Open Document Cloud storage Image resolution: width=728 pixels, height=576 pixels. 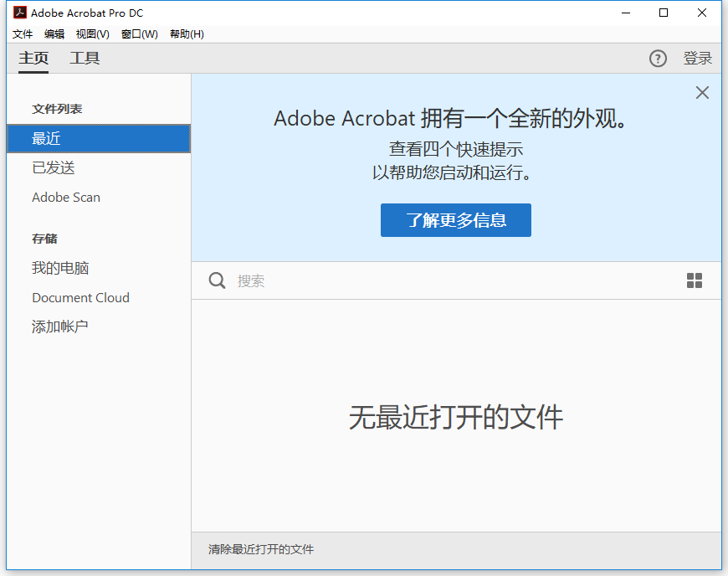(x=99, y=298)
